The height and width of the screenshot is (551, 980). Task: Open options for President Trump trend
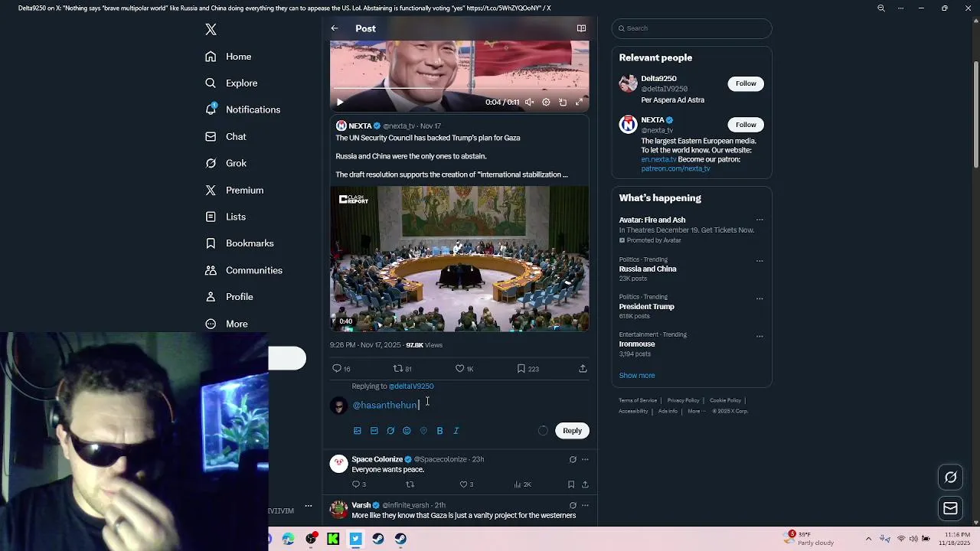(x=759, y=298)
